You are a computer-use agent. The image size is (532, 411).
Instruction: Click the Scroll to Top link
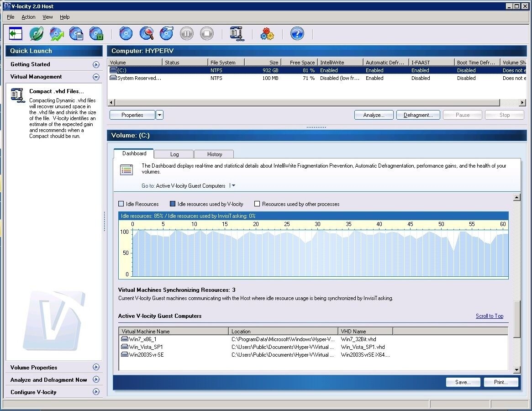point(489,316)
